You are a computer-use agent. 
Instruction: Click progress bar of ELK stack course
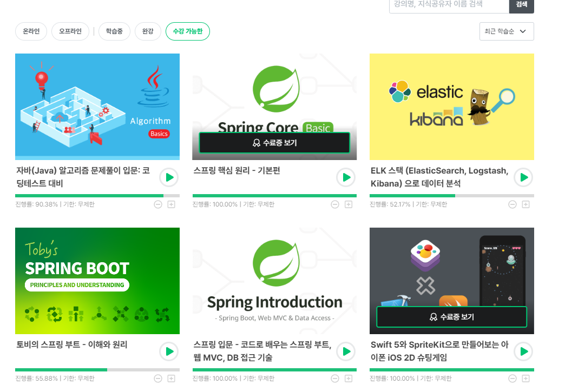[x=452, y=196]
